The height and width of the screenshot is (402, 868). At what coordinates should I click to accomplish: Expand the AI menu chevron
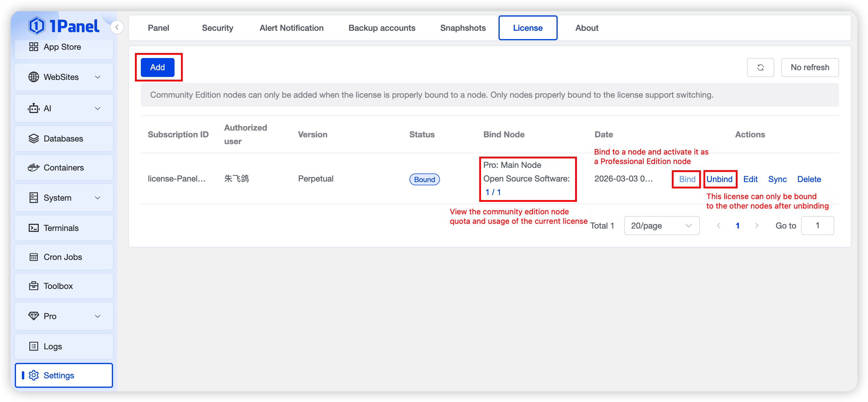(x=97, y=109)
